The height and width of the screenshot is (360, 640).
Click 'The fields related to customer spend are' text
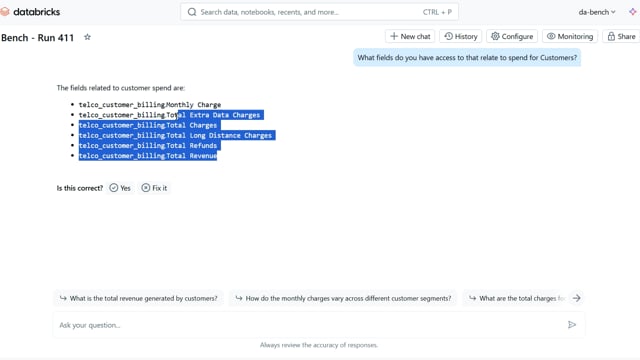(x=121, y=88)
